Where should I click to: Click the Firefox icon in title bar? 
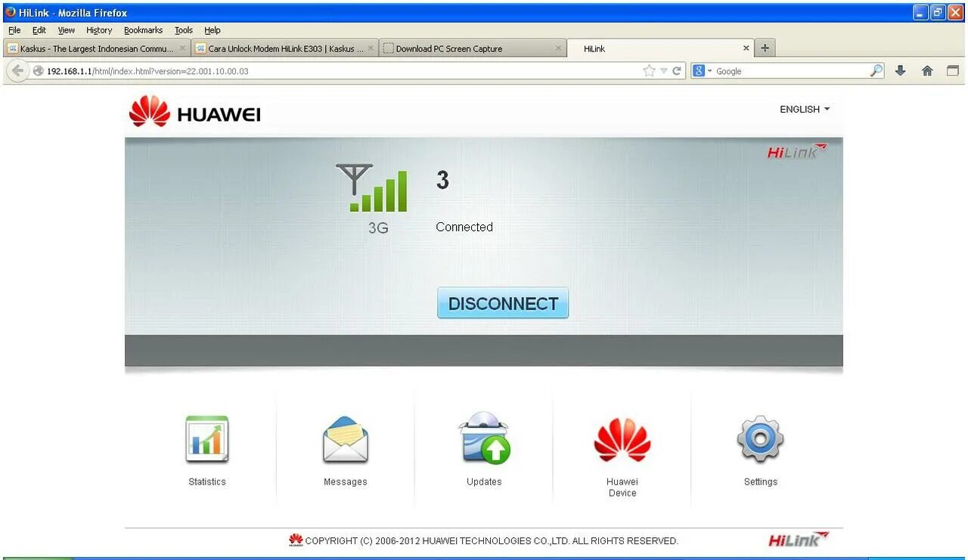[11, 12]
